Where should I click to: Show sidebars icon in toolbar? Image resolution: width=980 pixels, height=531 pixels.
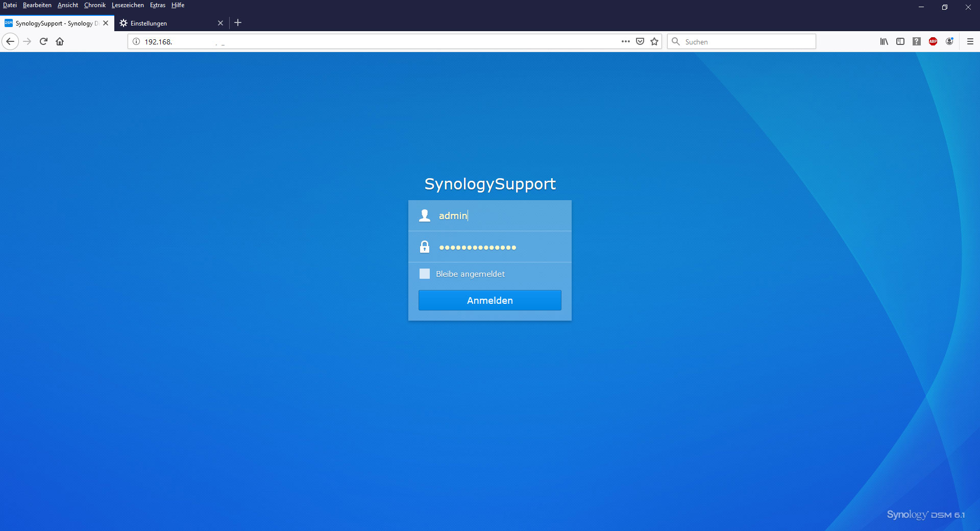pyautogui.click(x=900, y=41)
